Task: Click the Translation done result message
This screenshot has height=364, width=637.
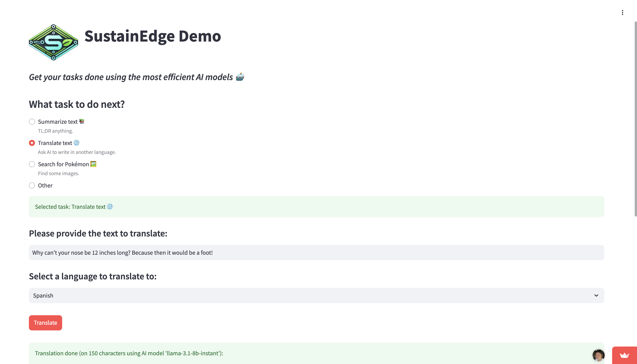Action: (129, 353)
